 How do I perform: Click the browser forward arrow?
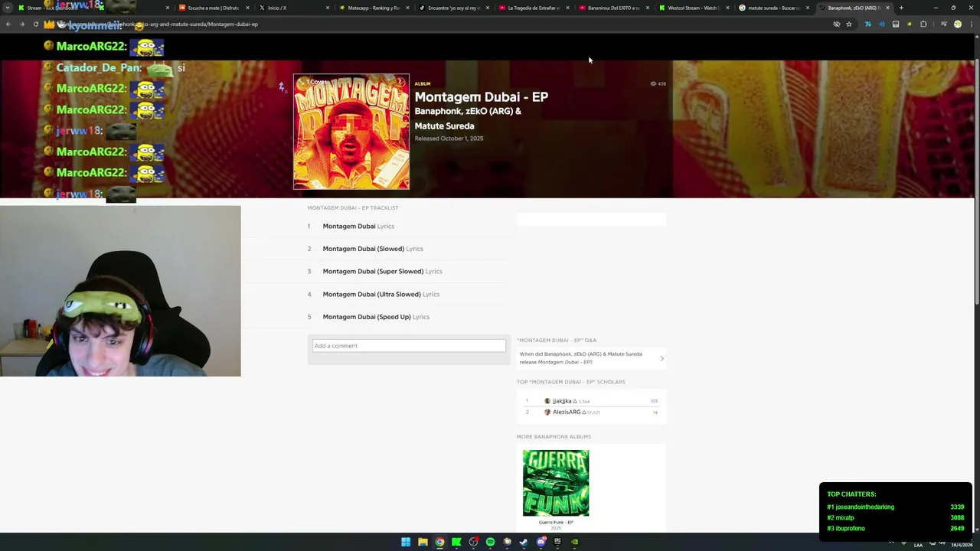pyautogui.click(x=21, y=24)
